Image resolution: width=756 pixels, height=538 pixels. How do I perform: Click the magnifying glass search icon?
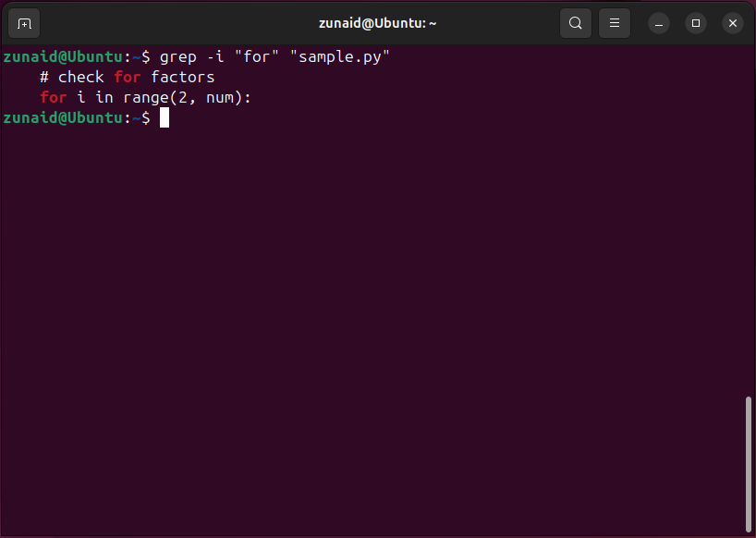coord(575,23)
